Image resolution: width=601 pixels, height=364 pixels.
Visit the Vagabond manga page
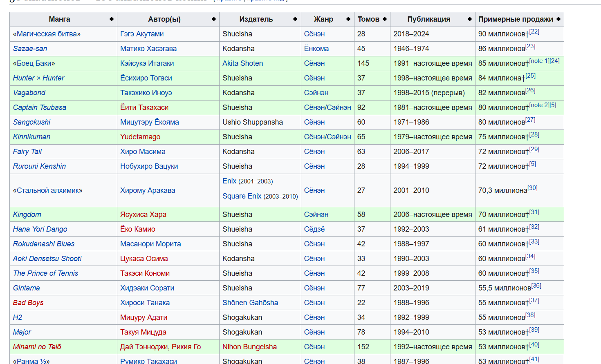(29, 93)
